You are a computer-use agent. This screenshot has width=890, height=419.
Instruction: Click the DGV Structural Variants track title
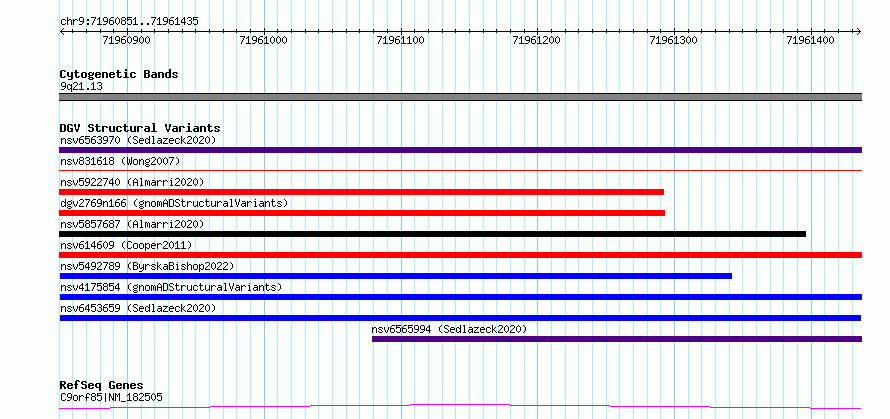click(140, 128)
